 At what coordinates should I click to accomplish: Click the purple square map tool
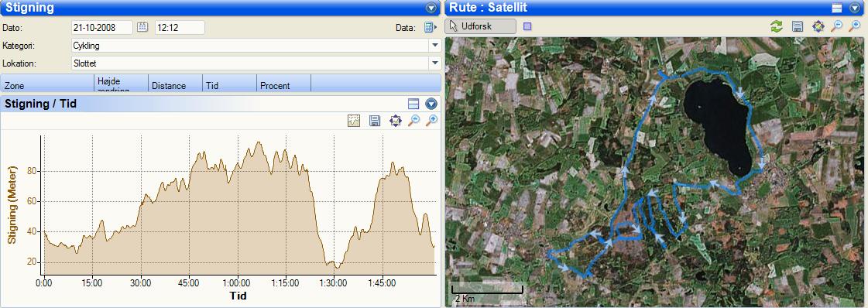click(527, 26)
